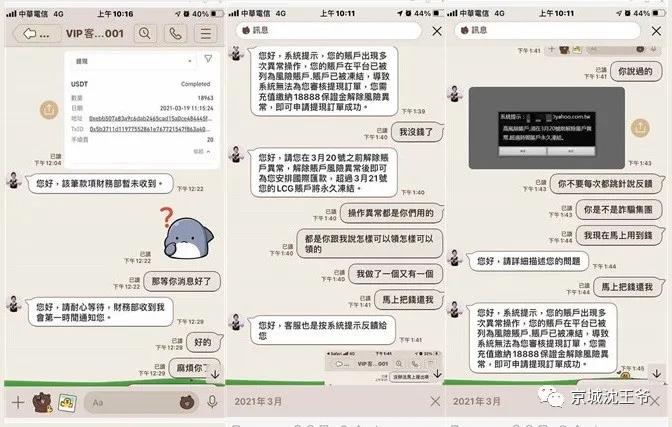Open the filter funnel in USDT screenshot
Viewport: 672px width, 427px height.
click(x=208, y=59)
